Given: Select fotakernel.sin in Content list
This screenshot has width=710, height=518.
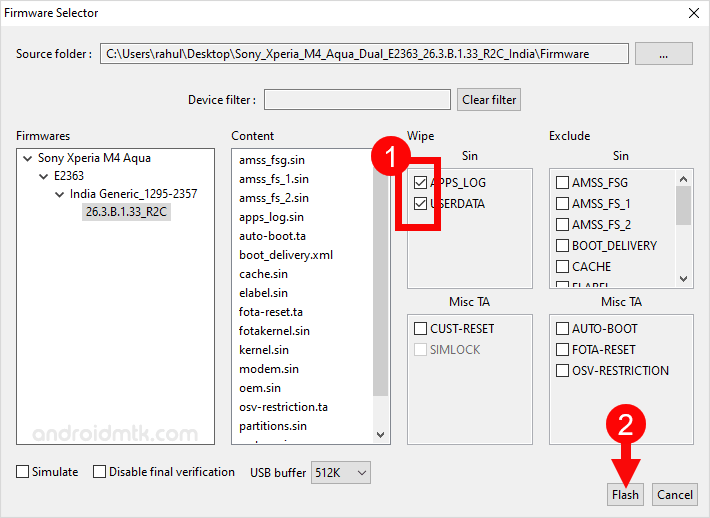Looking at the screenshot, I should pyautogui.click(x=274, y=331).
